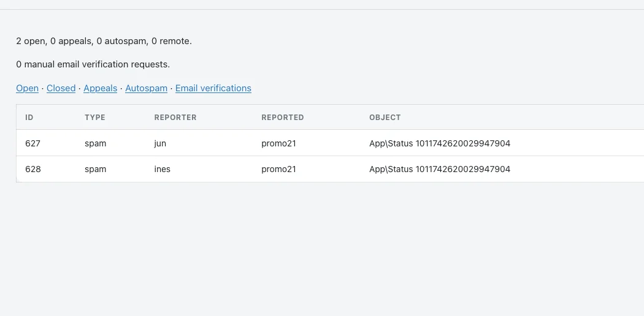Click the ID column header
Image resolution: width=644 pixels, height=316 pixels.
pyautogui.click(x=29, y=117)
